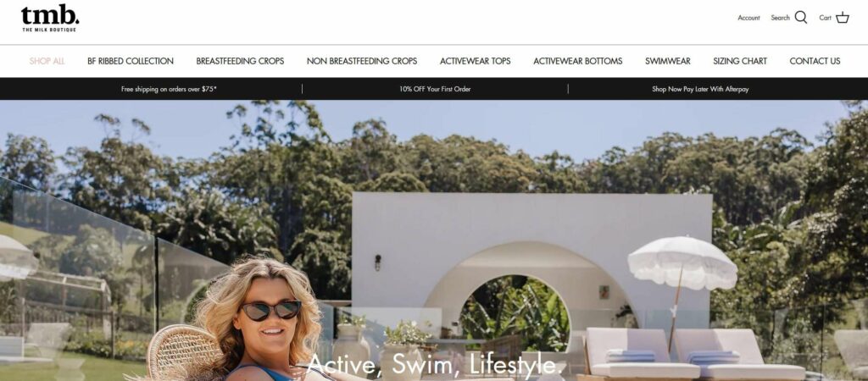
Task: Go to the Account page
Action: pyautogui.click(x=748, y=18)
